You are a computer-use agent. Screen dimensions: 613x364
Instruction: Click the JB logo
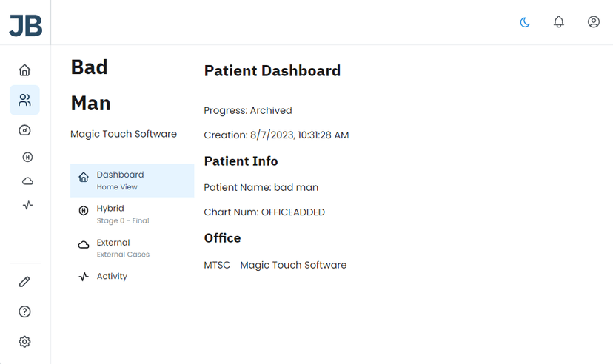(25, 25)
